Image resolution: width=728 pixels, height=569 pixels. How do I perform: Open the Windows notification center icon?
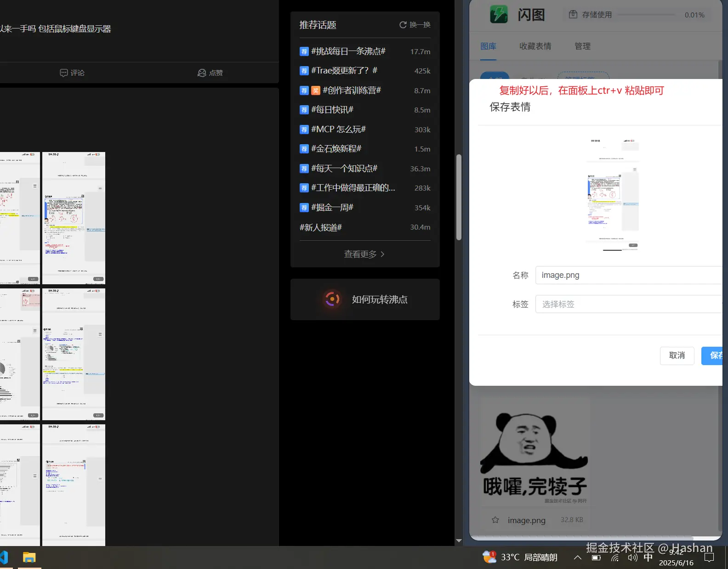click(x=709, y=558)
